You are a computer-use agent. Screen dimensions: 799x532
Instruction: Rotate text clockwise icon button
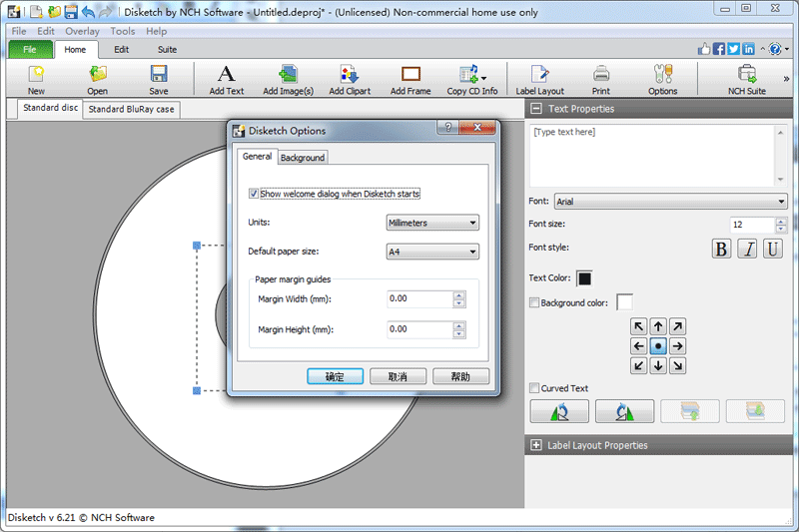[x=624, y=411]
